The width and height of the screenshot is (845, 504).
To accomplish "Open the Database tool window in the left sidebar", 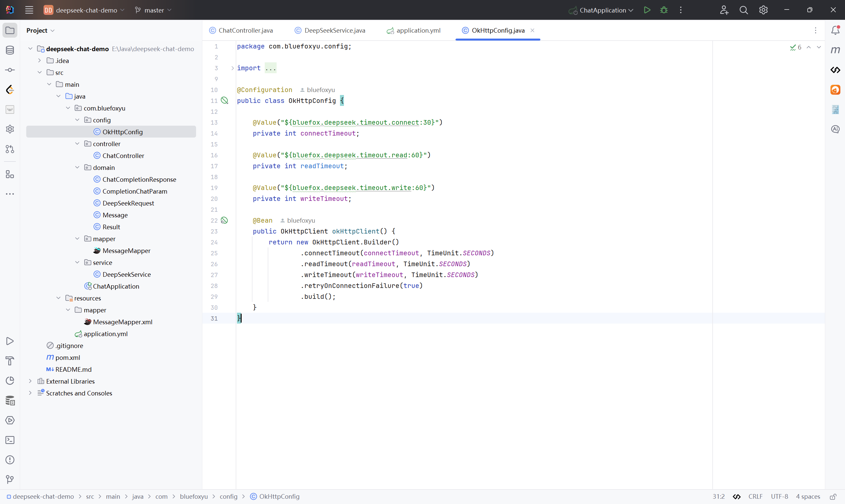I will click(10, 50).
